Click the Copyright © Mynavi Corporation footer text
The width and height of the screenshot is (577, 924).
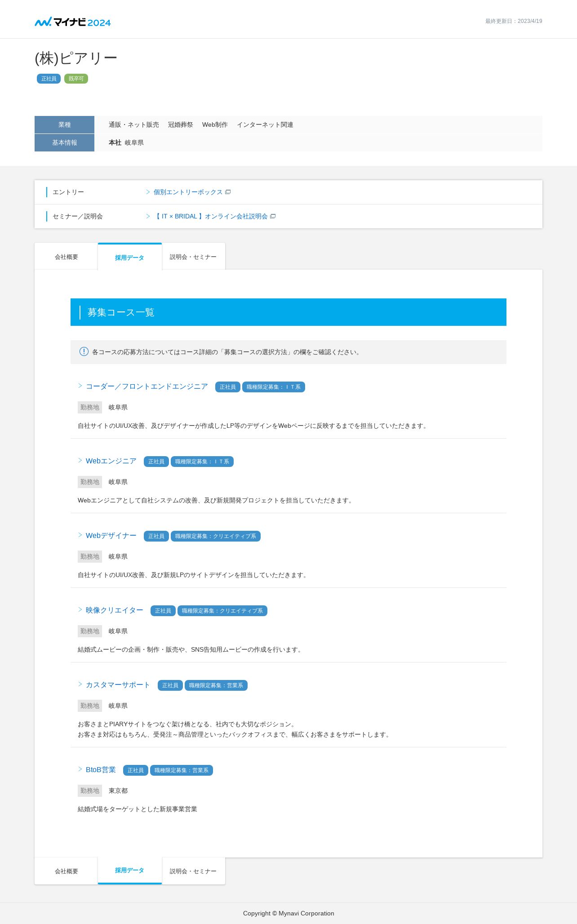click(288, 913)
